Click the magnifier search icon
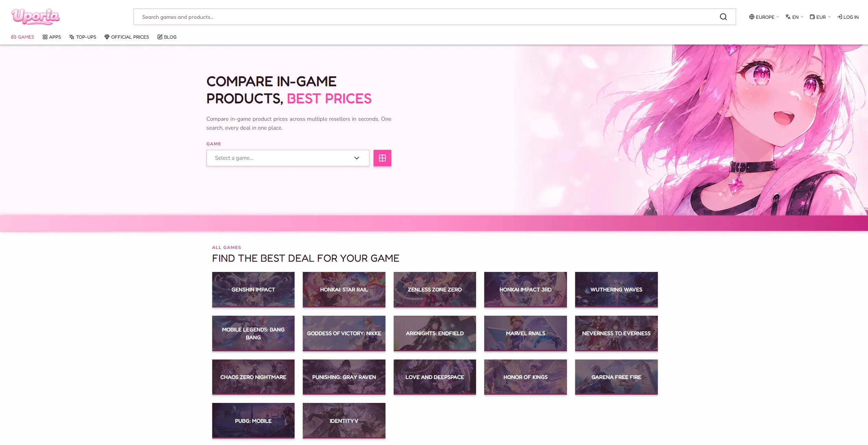The image size is (868, 445). [723, 17]
